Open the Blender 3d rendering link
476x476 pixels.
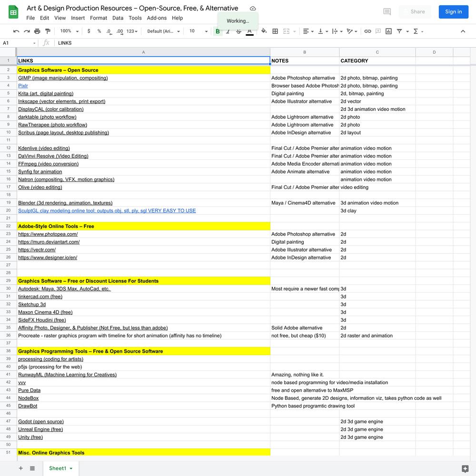click(x=65, y=203)
